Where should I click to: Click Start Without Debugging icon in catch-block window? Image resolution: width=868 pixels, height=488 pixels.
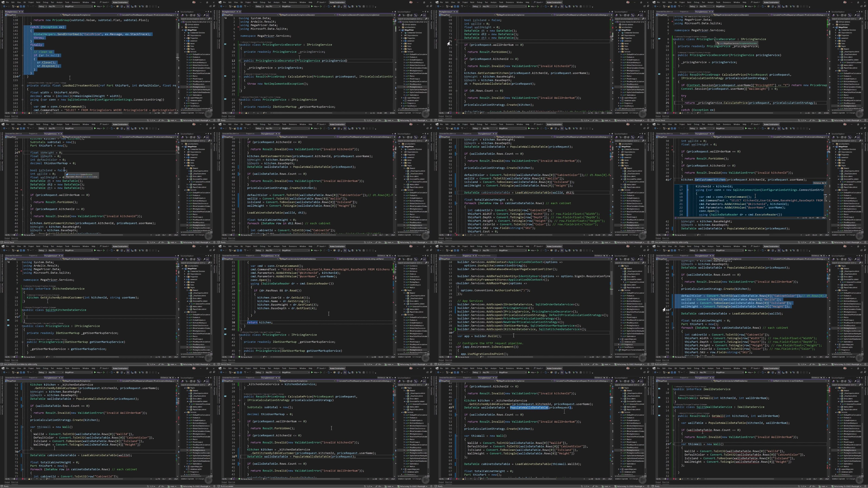104,7
